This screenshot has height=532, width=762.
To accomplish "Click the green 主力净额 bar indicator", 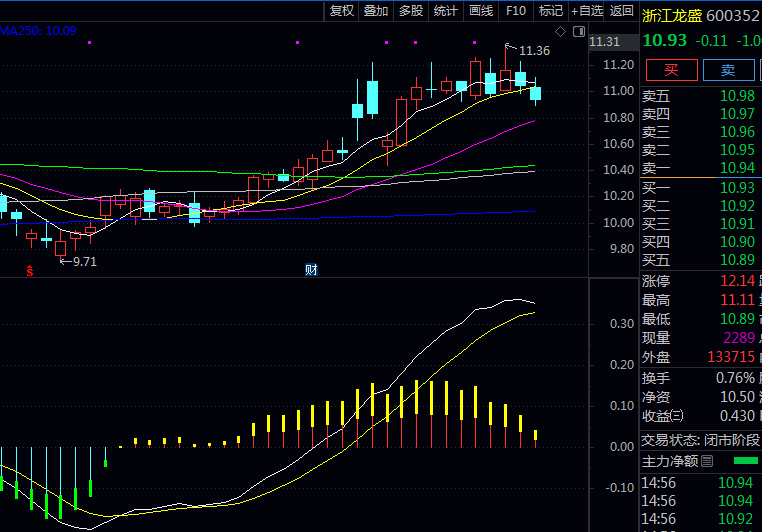I will (745, 461).
